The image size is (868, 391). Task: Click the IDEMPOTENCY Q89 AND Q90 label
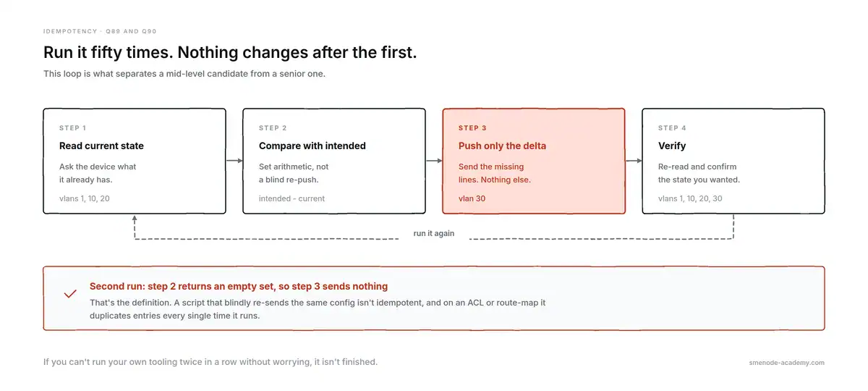point(100,32)
